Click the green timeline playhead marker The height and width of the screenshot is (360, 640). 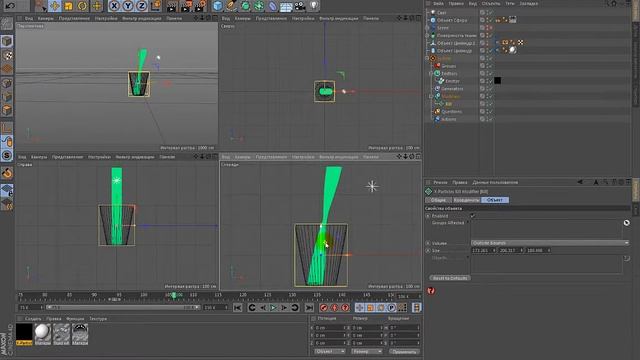point(174,295)
